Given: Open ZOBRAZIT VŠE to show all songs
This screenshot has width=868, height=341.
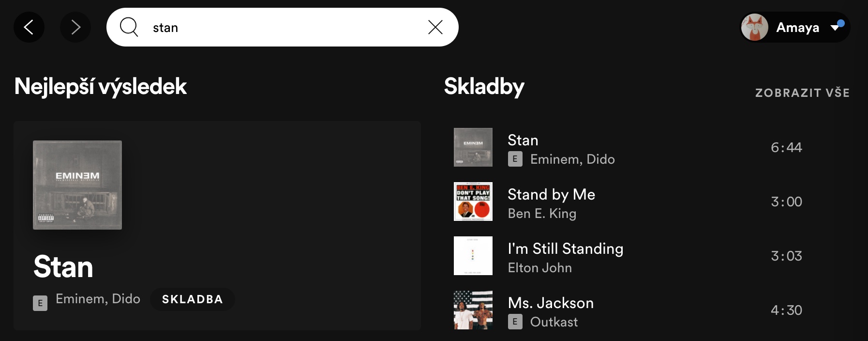Looking at the screenshot, I should (802, 93).
